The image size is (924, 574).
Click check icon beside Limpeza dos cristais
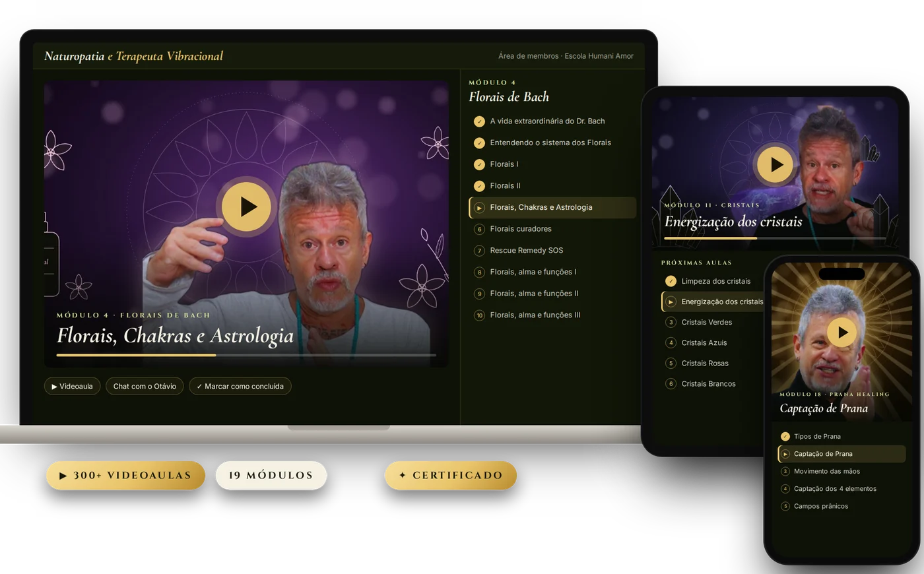pyautogui.click(x=671, y=281)
